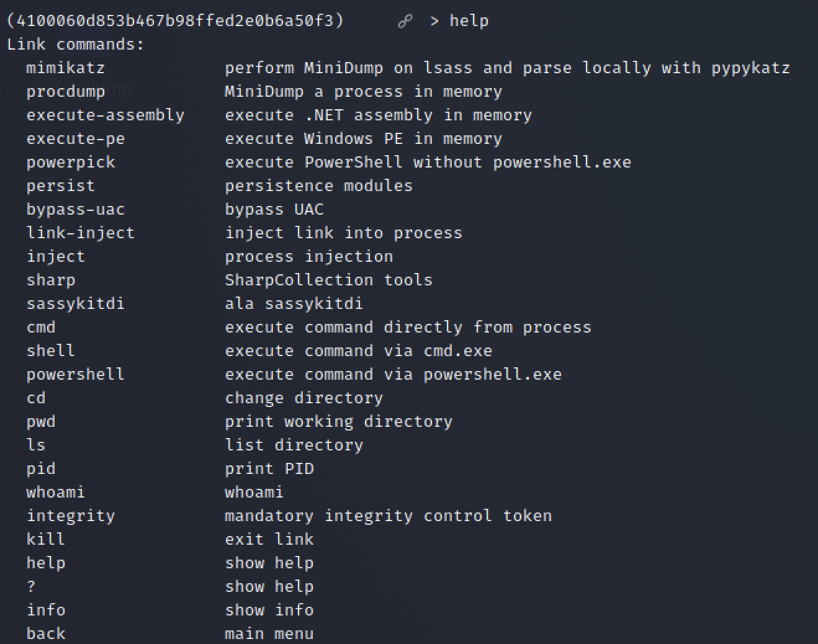
Task: Click the 'Link commands:' heading text
Action: [75, 45]
